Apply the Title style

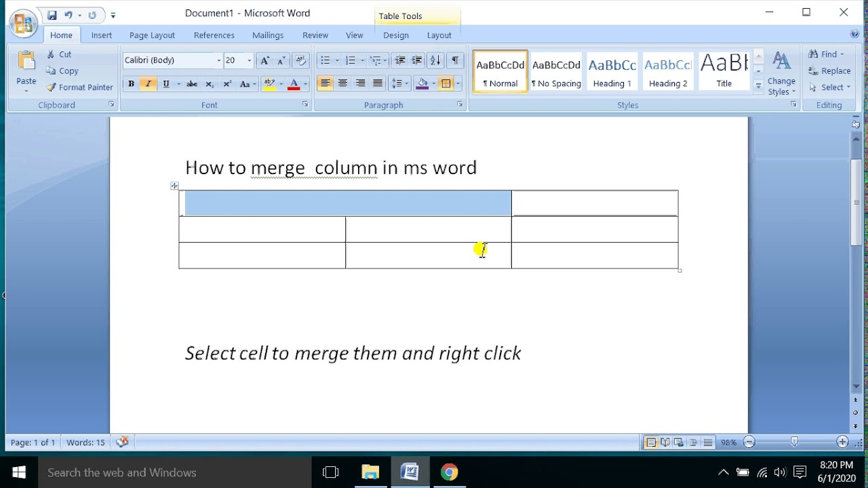(724, 72)
